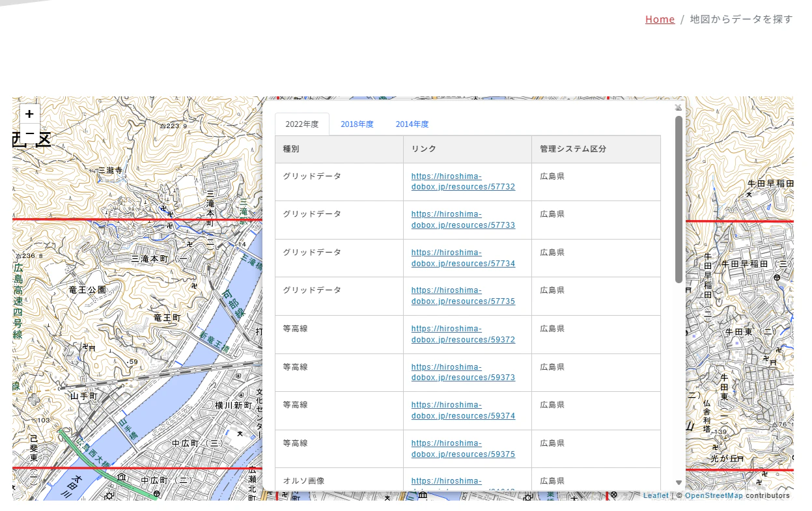The width and height of the screenshot is (812, 511).
Task: Switch to the 2014年度 tab
Action: point(412,124)
